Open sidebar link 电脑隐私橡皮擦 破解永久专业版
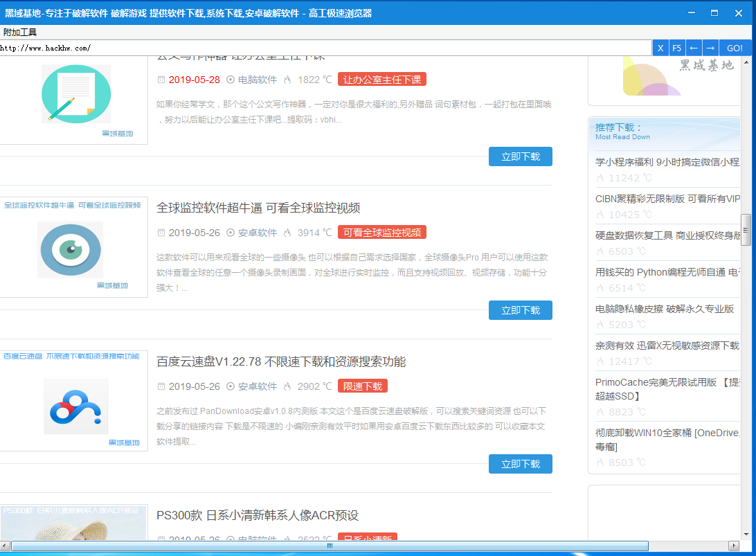 (x=665, y=309)
